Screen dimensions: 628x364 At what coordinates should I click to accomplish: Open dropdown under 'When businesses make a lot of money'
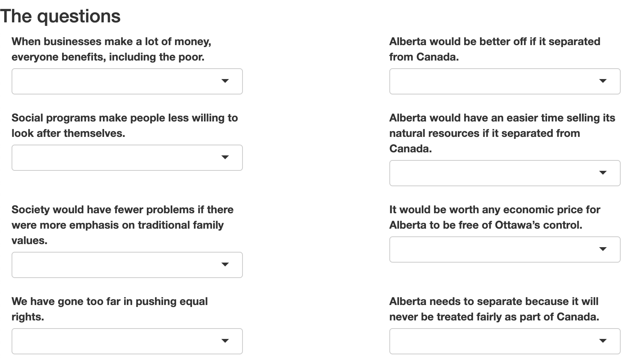point(127,81)
